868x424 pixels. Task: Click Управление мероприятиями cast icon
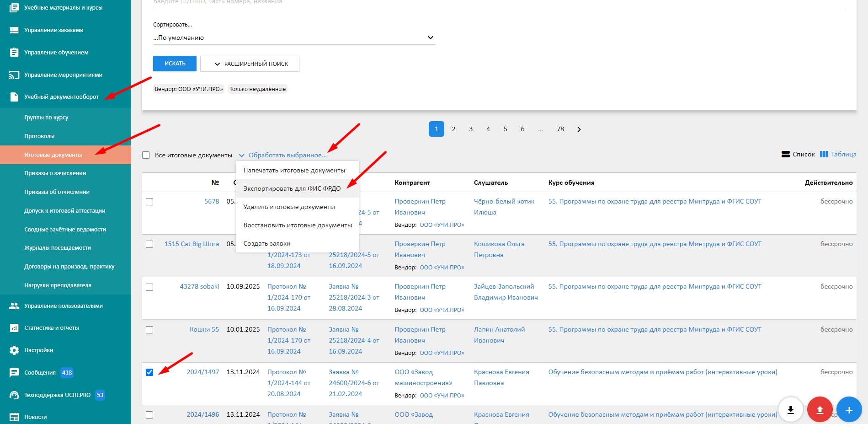point(14,75)
